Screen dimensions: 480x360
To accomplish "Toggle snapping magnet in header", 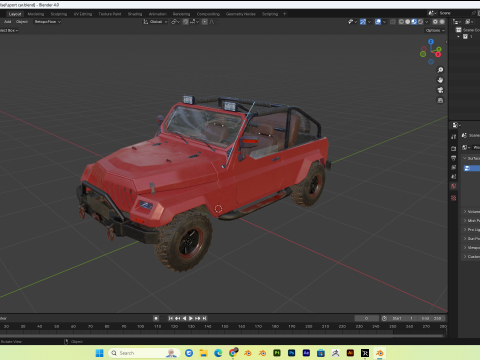I will coord(186,22).
